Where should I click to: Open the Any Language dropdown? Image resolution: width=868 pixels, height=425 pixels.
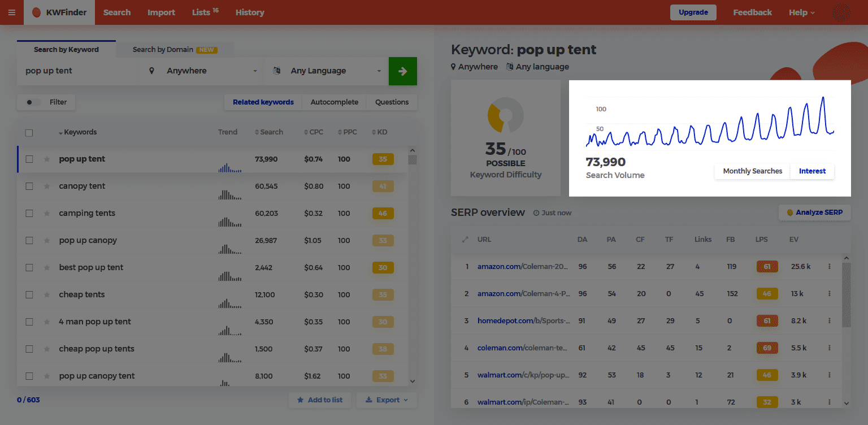click(327, 71)
